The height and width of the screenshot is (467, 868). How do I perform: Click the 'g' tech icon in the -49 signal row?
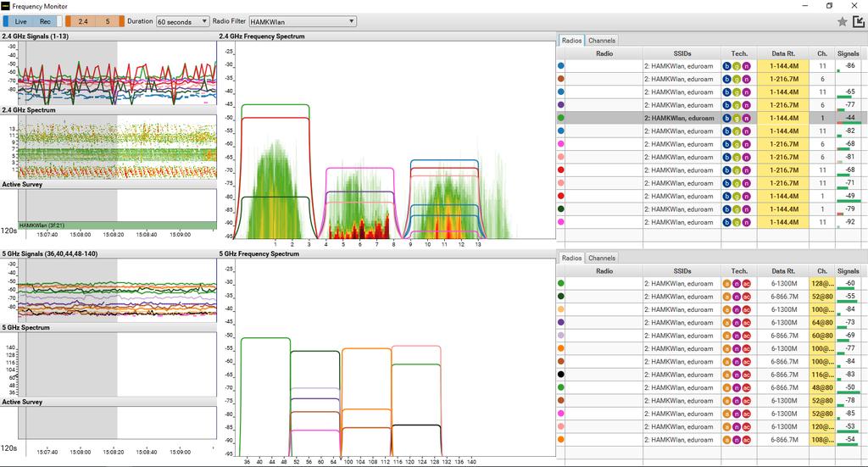coord(737,196)
